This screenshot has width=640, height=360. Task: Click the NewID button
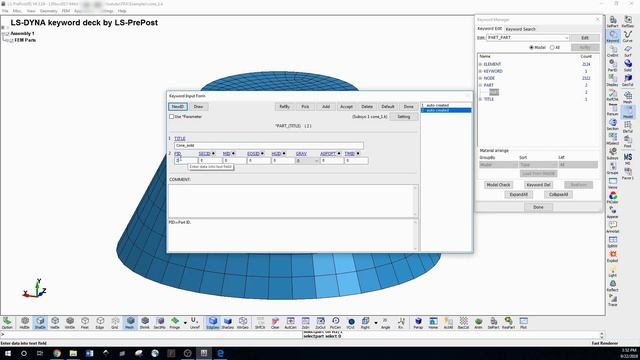tap(178, 107)
